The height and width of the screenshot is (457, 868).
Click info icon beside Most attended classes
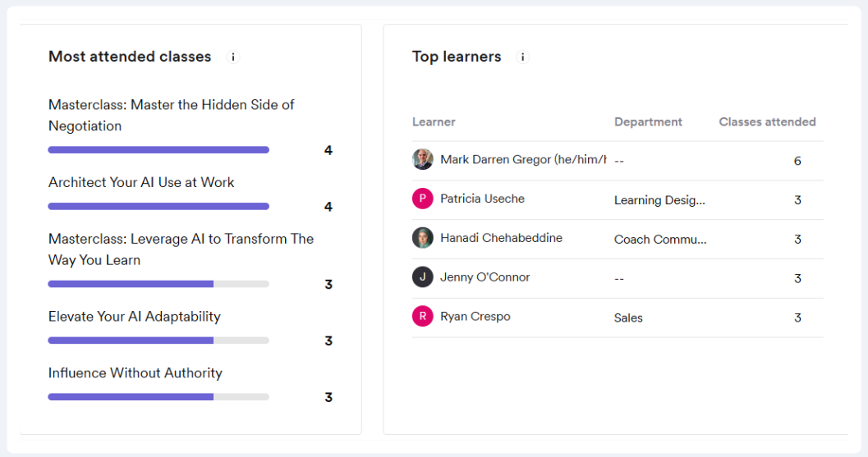tap(233, 57)
